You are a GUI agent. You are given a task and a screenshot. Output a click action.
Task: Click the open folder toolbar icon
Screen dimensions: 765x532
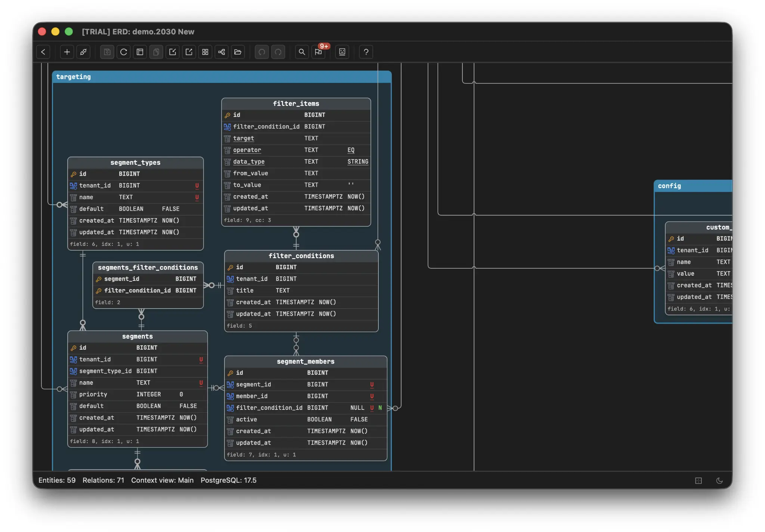click(x=238, y=52)
